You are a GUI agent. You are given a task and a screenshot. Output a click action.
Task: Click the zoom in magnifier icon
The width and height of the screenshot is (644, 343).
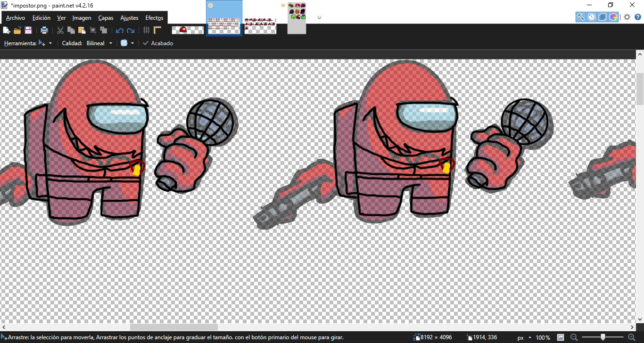tap(632, 337)
